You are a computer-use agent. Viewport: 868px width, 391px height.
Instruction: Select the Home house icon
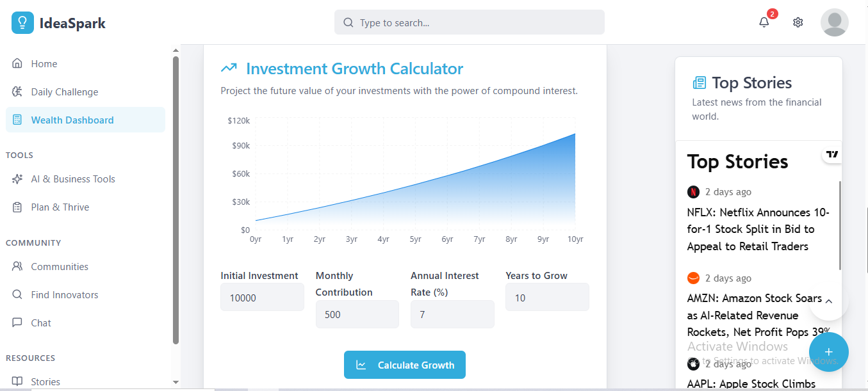coord(19,63)
